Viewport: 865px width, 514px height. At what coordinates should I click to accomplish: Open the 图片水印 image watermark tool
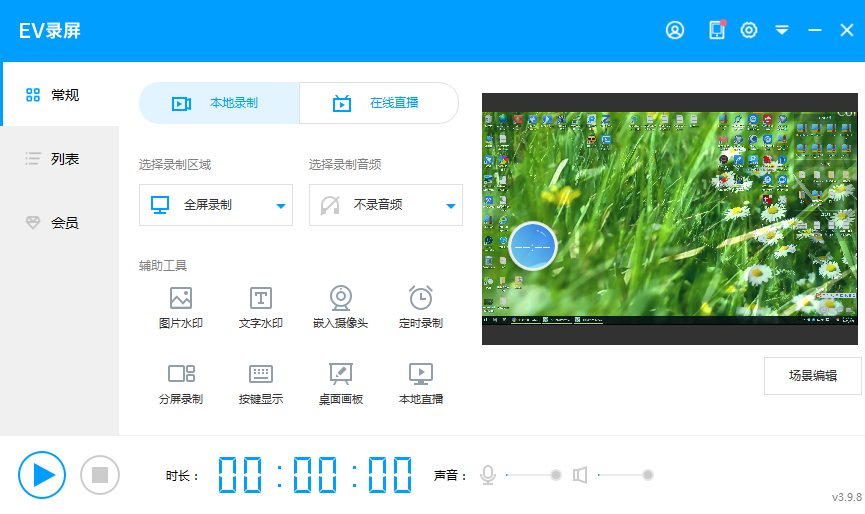click(181, 308)
